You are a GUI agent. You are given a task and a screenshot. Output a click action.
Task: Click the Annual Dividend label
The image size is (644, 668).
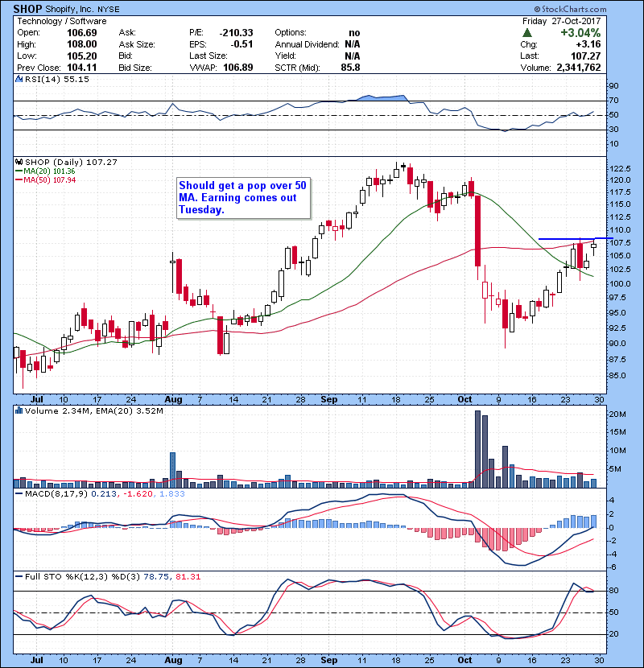click(x=307, y=44)
